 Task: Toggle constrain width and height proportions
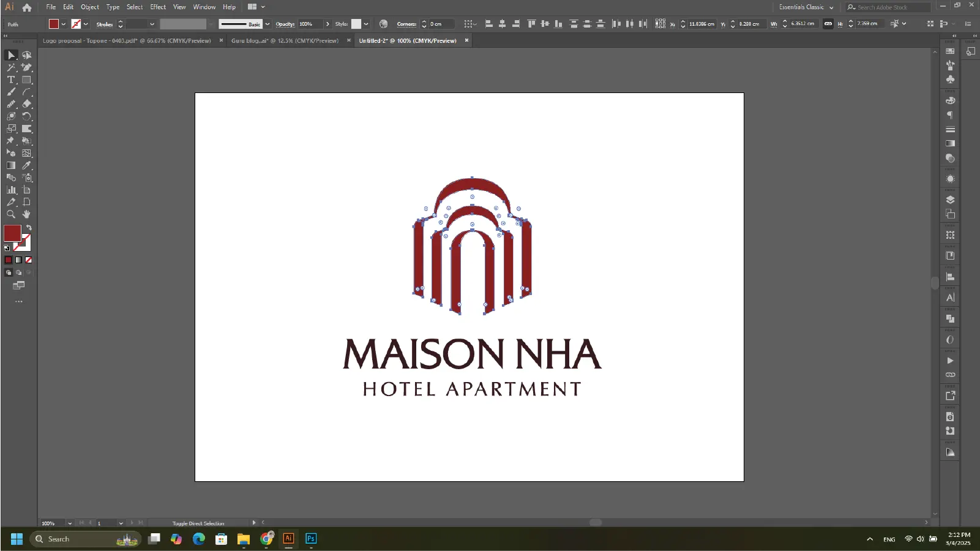tap(828, 24)
